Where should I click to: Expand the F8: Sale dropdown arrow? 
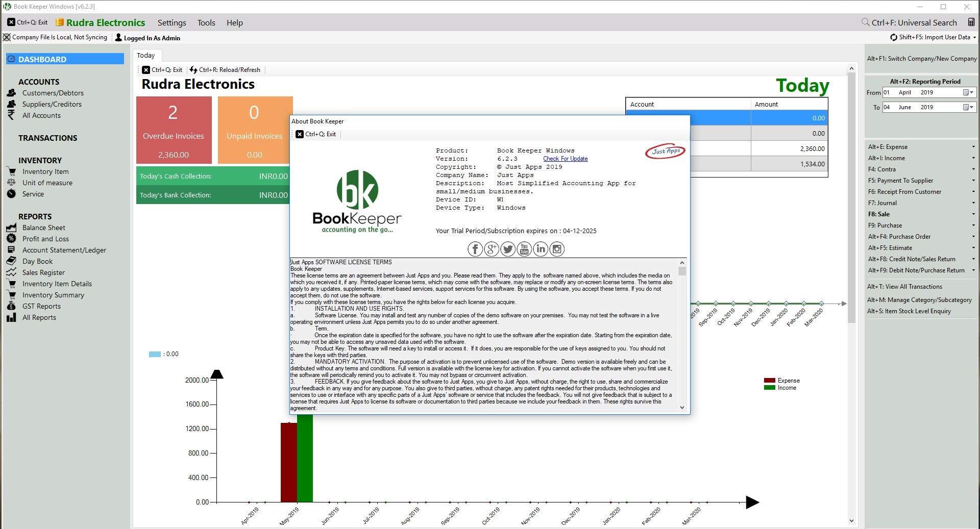[x=973, y=214]
